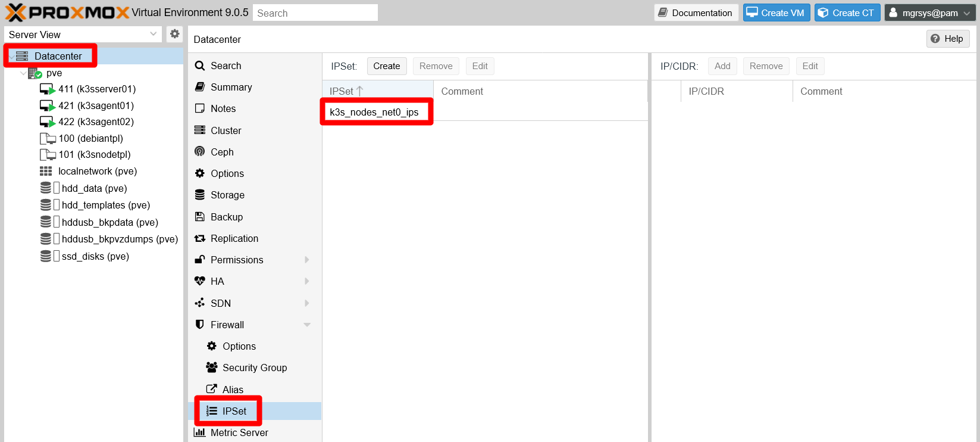Click the IP/CIDR column header

[x=737, y=91]
